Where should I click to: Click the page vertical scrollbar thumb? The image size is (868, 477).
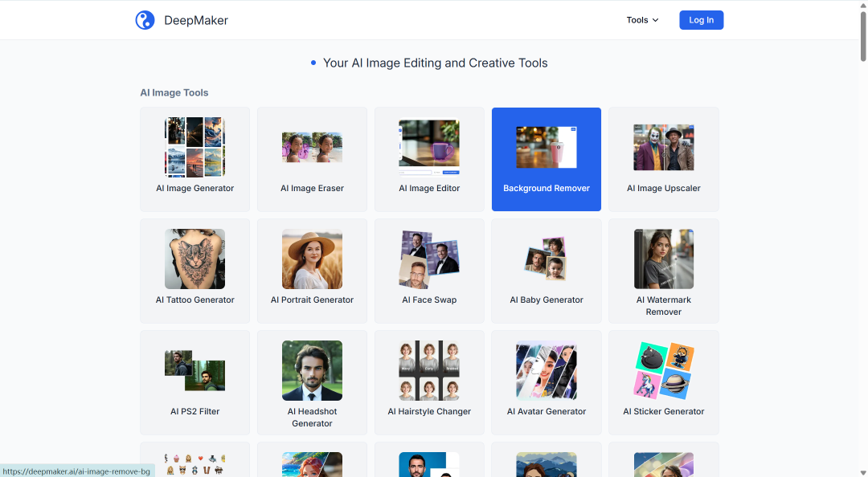point(863,36)
